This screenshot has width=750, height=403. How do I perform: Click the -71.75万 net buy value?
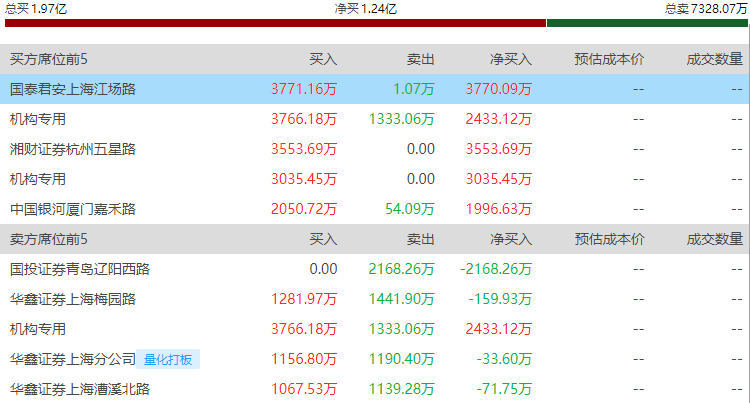pos(504,389)
